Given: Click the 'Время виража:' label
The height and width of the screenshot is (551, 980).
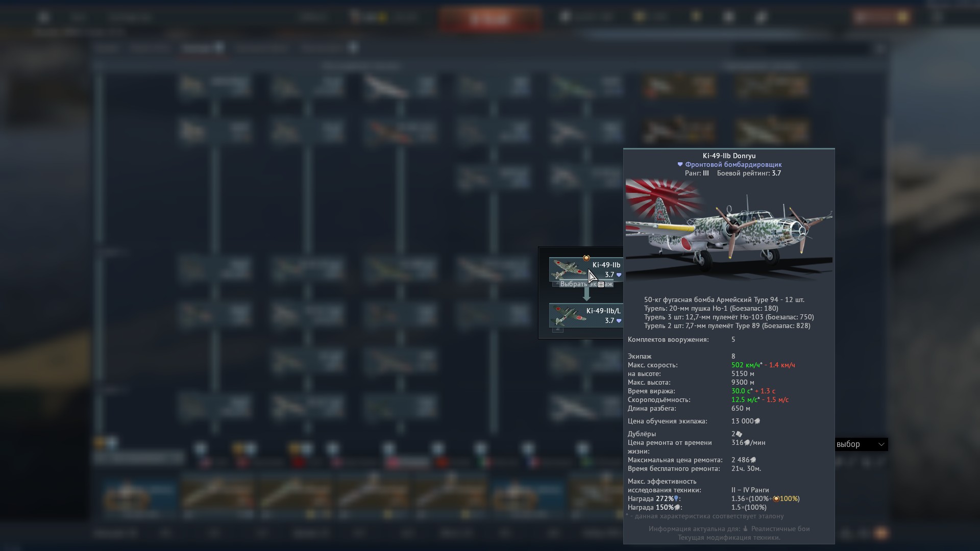Looking at the screenshot, I should pyautogui.click(x=651, y=391).
